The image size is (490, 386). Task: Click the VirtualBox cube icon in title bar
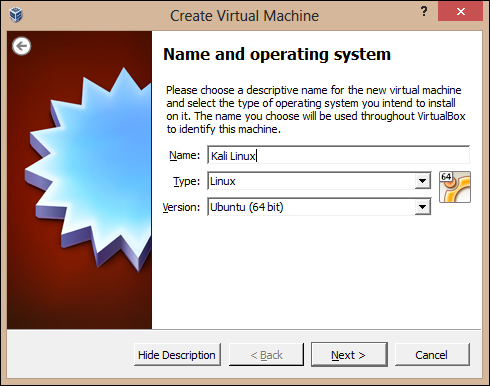[16, 15]
